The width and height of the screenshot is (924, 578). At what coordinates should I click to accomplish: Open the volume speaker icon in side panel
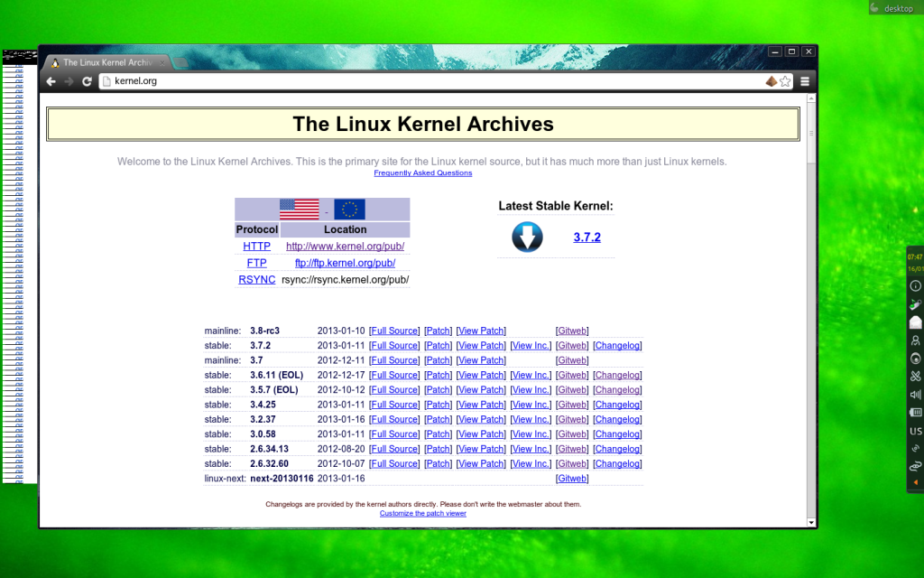pyautogui.click(x=915, y=395)
